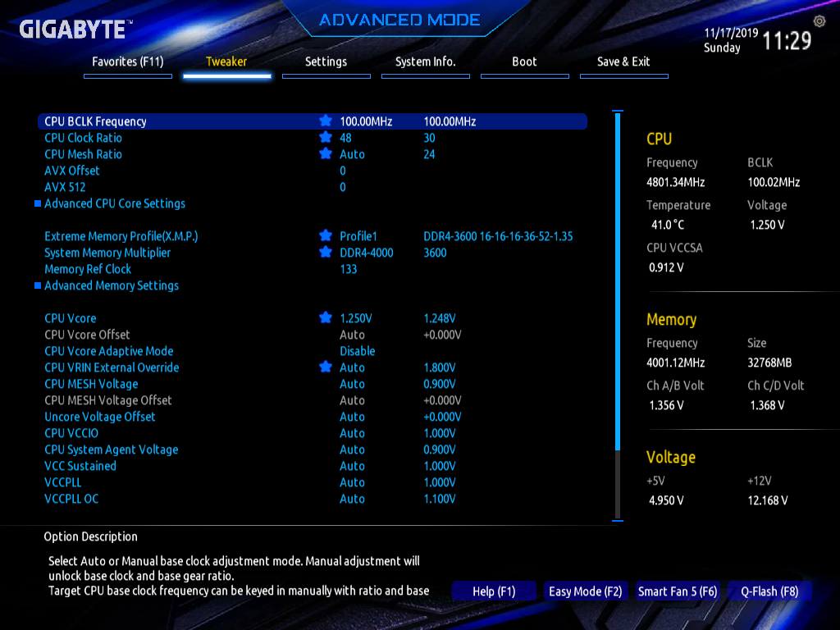Select the VCCPLL setting row

click(x=313, y=482)
